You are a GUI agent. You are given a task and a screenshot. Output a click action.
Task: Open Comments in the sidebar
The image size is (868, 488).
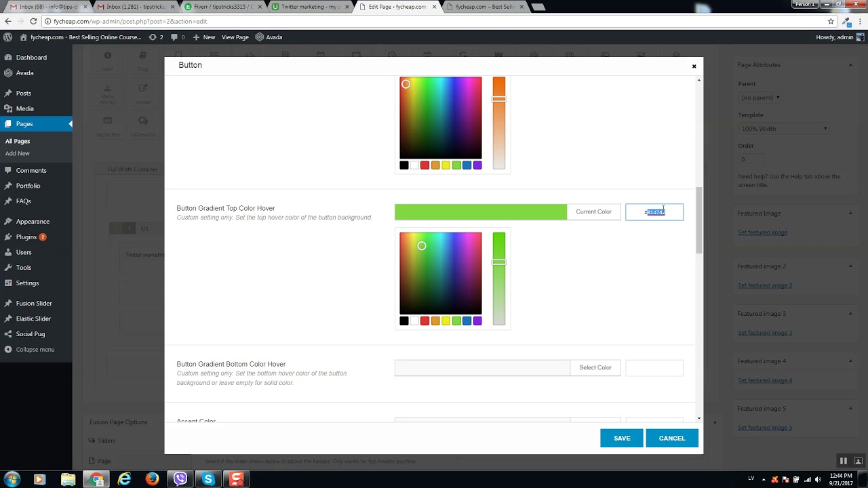point(31,171)
